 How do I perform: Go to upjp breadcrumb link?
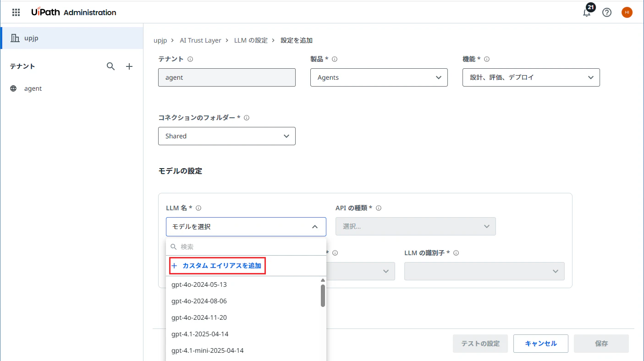tap(160, 40)
